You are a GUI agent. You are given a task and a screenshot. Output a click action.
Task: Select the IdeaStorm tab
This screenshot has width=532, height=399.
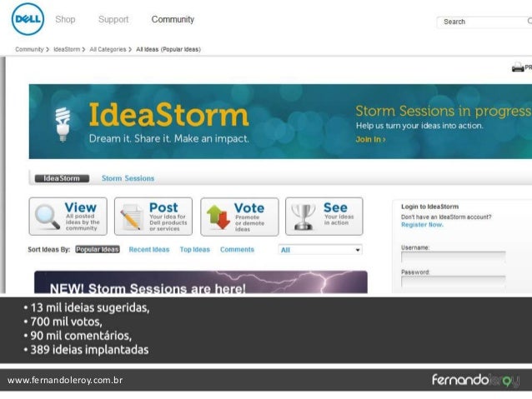62,178
